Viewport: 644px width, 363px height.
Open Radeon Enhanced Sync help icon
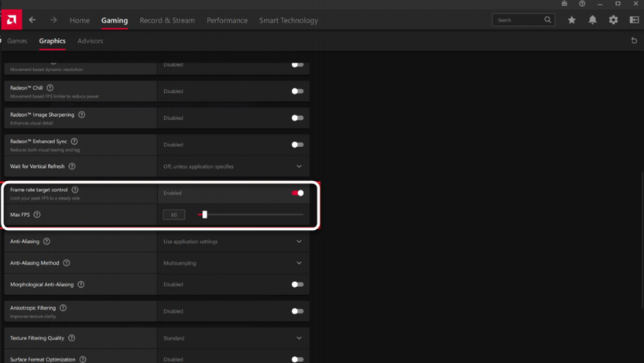[x=74, y=142]
